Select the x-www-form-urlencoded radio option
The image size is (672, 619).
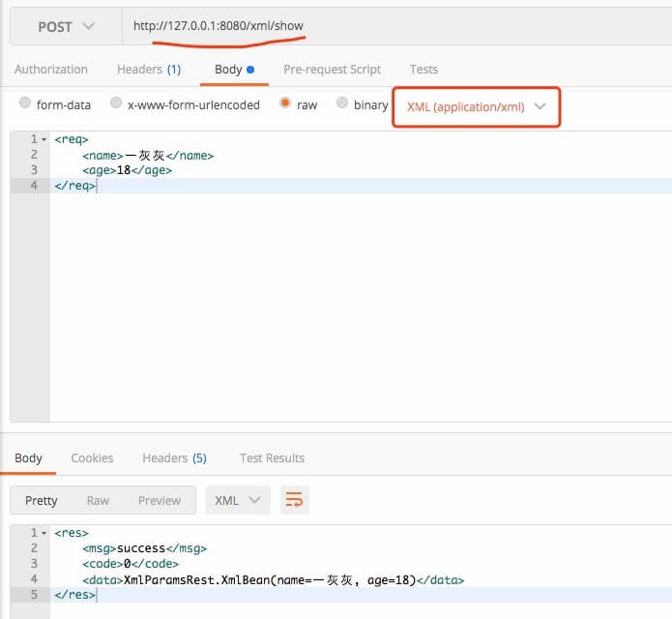117,104
